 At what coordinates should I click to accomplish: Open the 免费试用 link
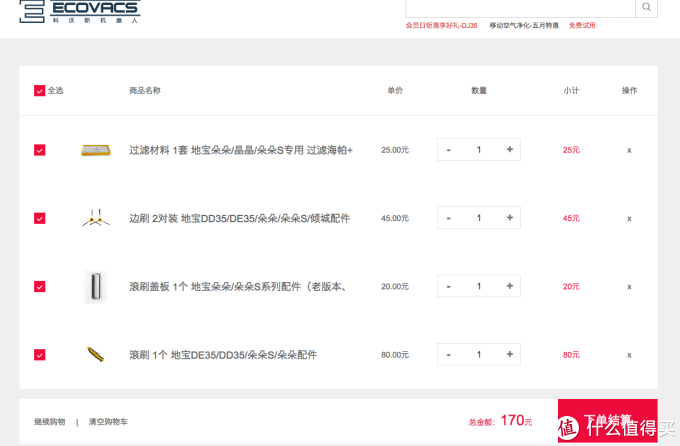[x=582, y=26]
